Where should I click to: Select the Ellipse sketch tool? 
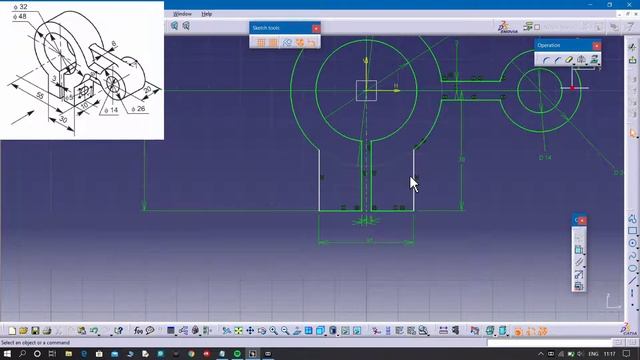point(632,268)
